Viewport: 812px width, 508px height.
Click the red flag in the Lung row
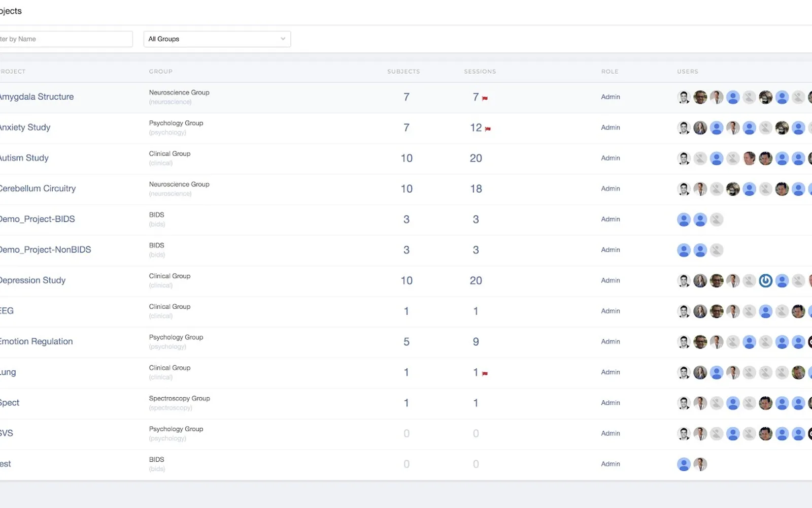485,373
